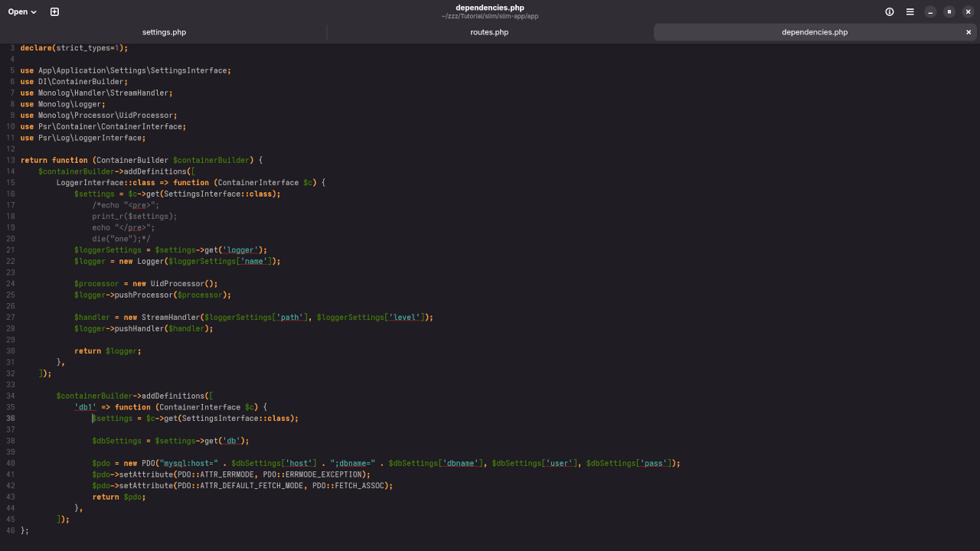Click the ATTR_DEFAULT_FETCH_MODE setAttribute line

243,485
